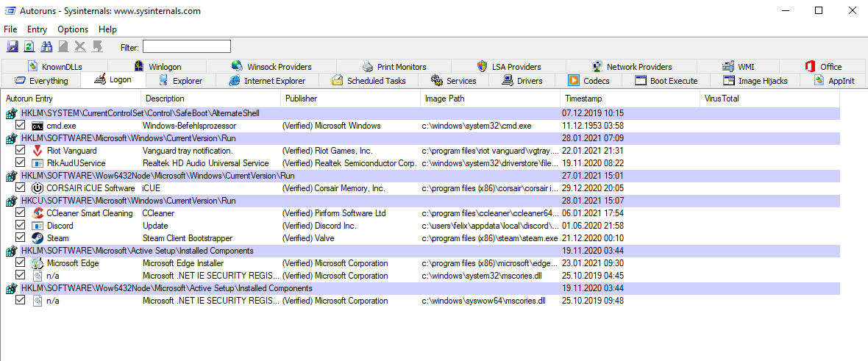Switch to the Office tab
This screenshot has height=361, width=868.
coord(823,66)
